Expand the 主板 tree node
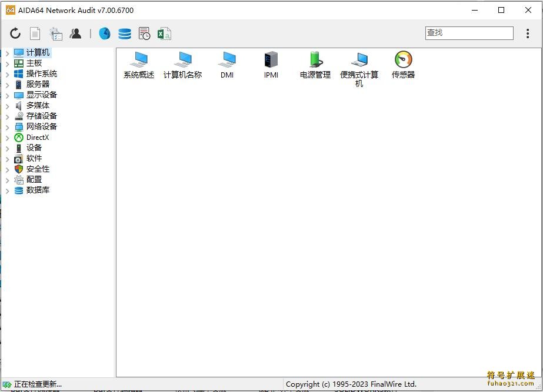 click(x=6, y=62)
